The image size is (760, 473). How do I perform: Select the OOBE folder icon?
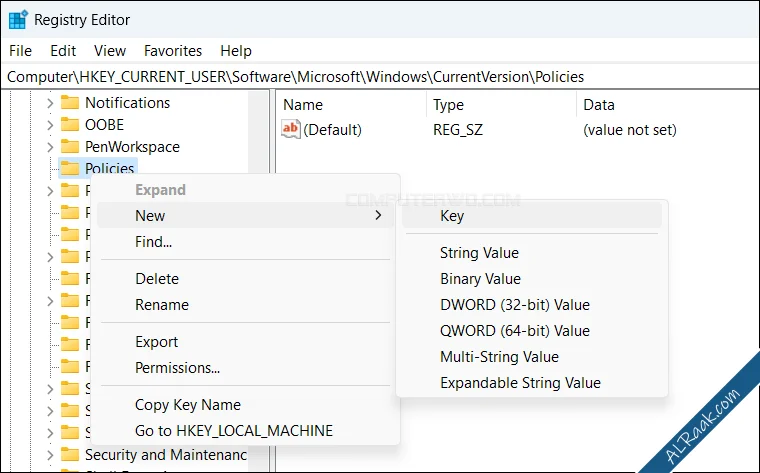[70, 125]
